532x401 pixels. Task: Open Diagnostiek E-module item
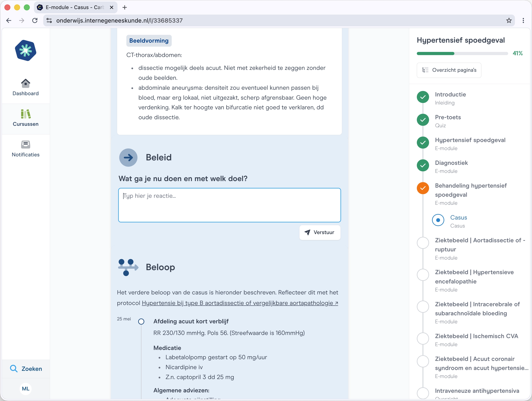pos(451,167)
